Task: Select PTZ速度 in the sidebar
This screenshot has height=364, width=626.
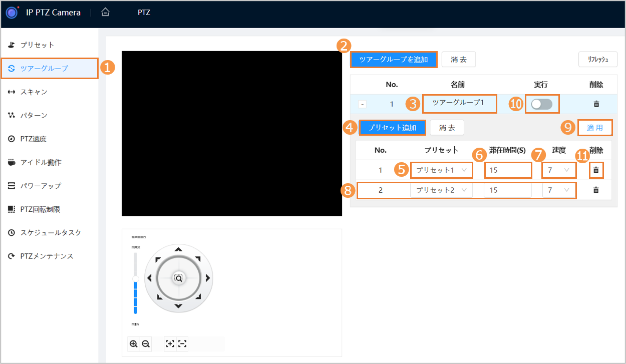Action: [x=34, y=139]
